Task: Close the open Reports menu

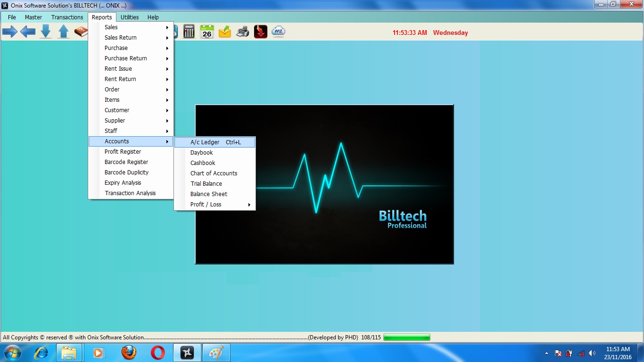Action: tap(102, 17)
